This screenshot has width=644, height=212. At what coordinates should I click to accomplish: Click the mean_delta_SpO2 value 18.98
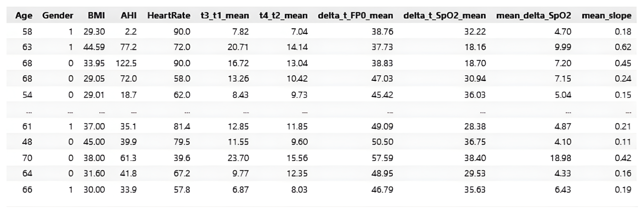pos(561,158)
